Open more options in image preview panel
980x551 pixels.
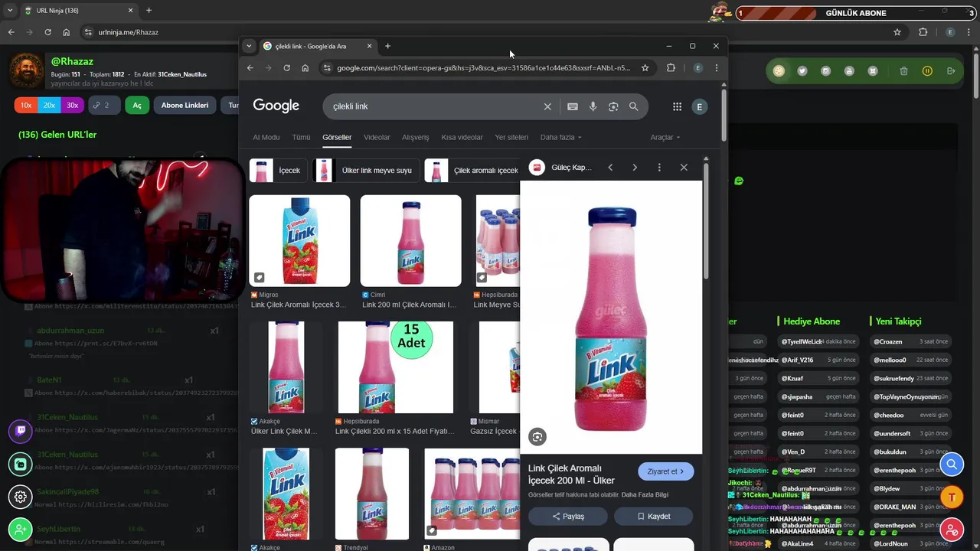click(659, 168)
